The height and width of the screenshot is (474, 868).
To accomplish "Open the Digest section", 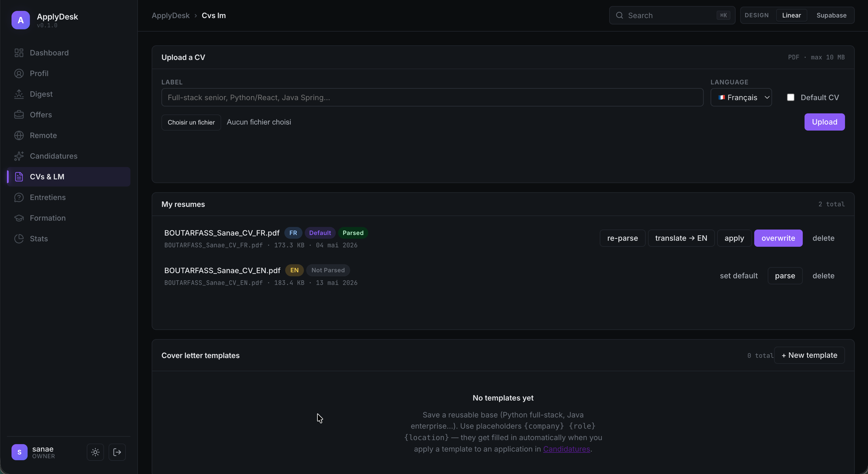I will (69, 94).
